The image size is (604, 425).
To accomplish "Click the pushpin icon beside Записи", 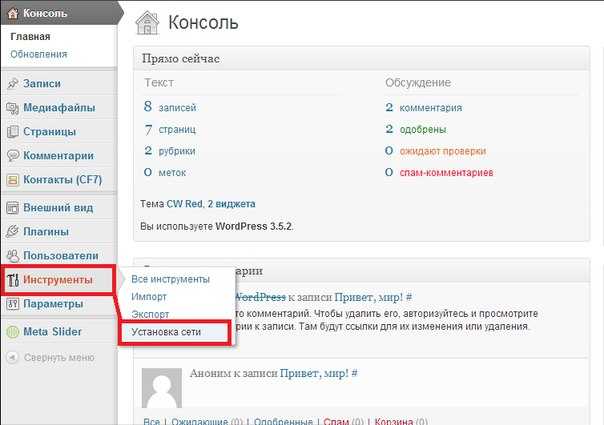I will tap(13, 83).
